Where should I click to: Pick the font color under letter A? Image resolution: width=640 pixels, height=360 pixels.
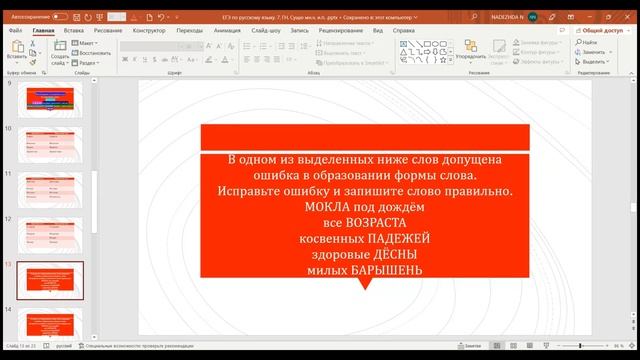pyautogui.click(x=225, y=60)
